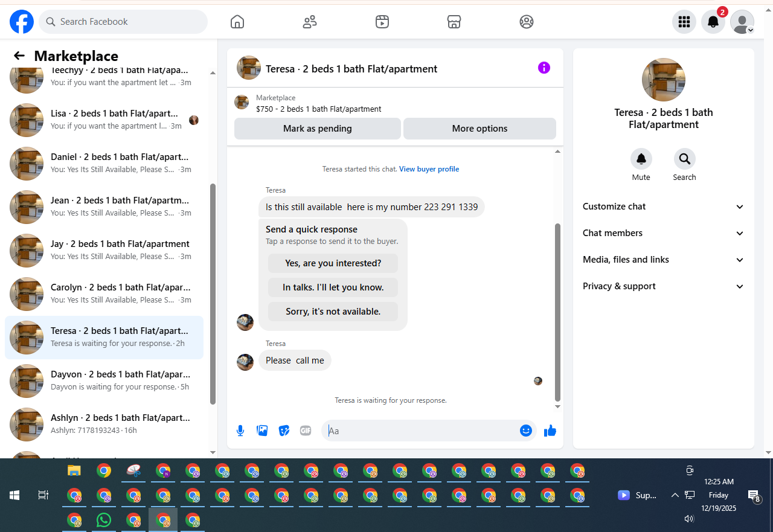This screenshot has height=532, width=773.
Task: Click the attach photo icon in composer
Action: click(262, 431)
